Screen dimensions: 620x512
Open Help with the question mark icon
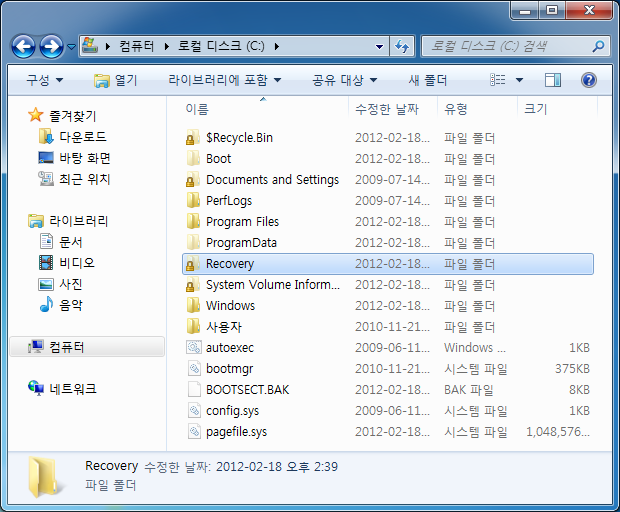[x=589, y=80]
